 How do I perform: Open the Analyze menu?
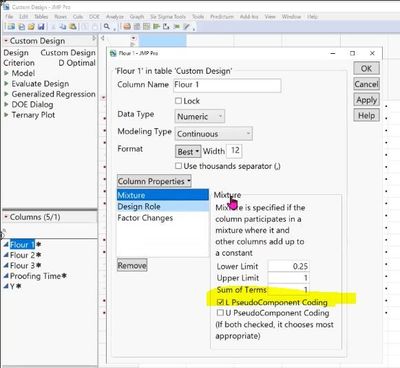[115, 16]
